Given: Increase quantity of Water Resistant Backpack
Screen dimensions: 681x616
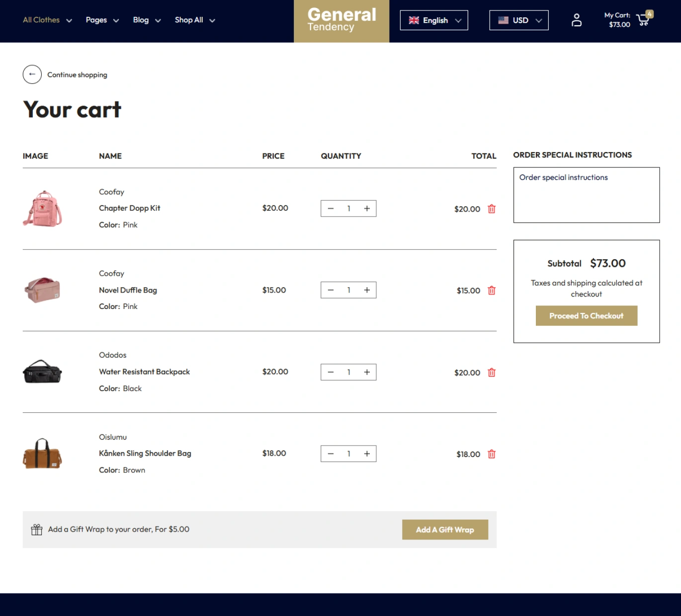Looking at the screenshot, I should [367, 372].
